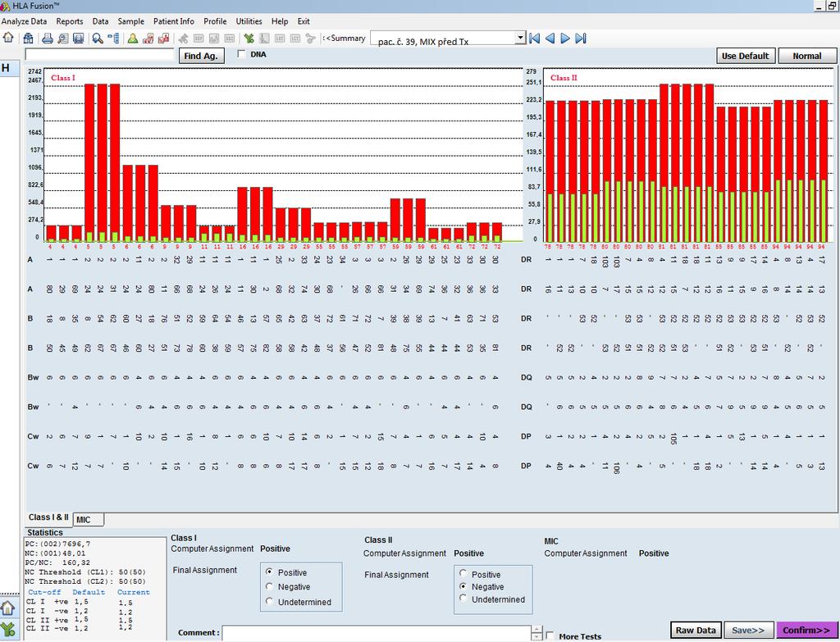
Task: Click the Find Ag. button
Action: 201,56
